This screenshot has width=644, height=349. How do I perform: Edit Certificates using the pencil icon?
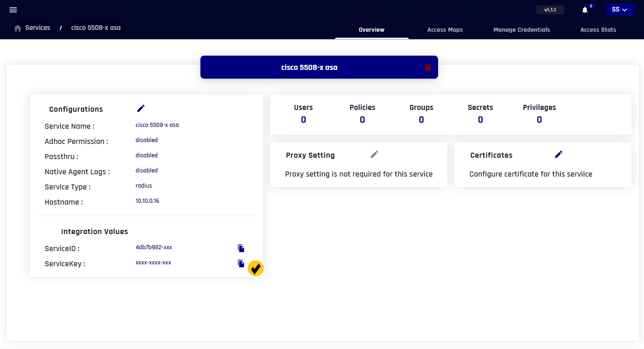pos(559,154)
